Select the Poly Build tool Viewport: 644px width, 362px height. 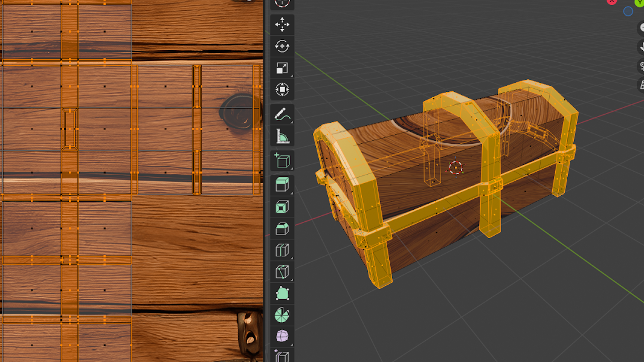tap(282, 294)
